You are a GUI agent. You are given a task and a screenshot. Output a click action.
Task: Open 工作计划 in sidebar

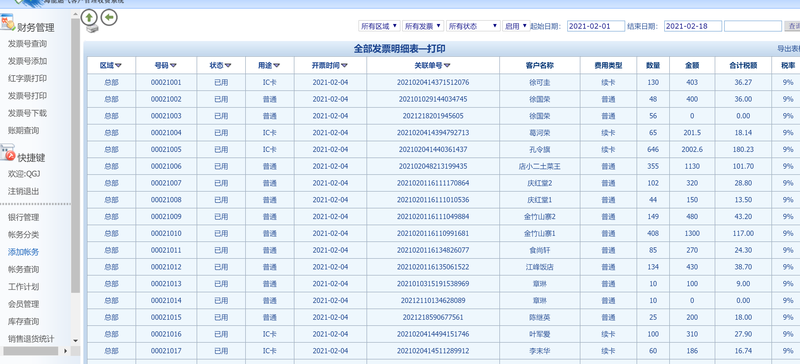click(x=23, y=287)
